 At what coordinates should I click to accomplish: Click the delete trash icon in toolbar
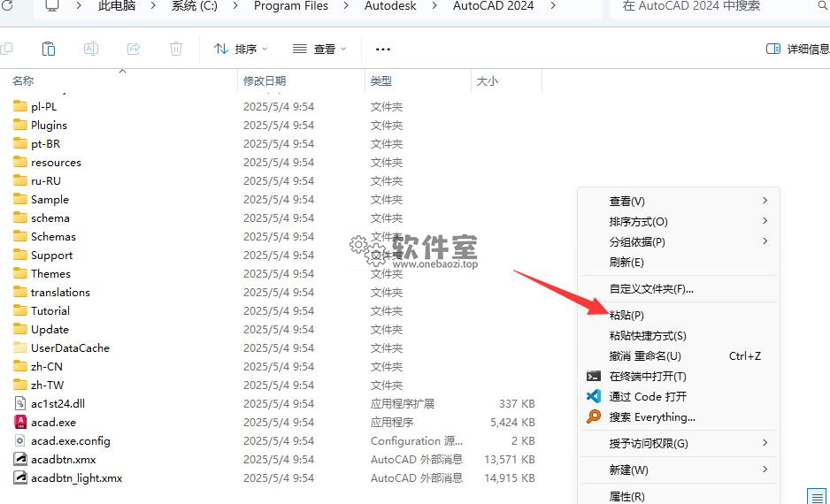176,49
